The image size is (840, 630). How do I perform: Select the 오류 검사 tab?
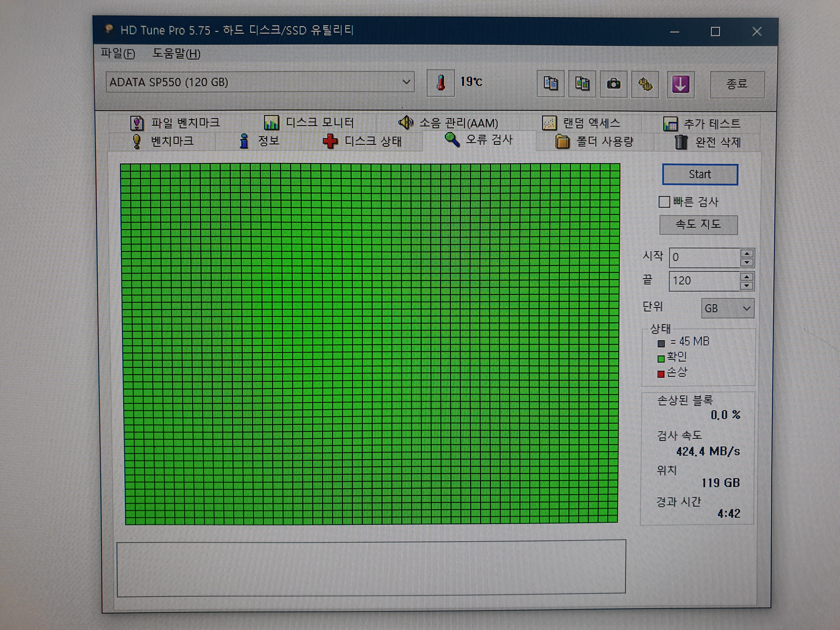(x=479, y=140)
